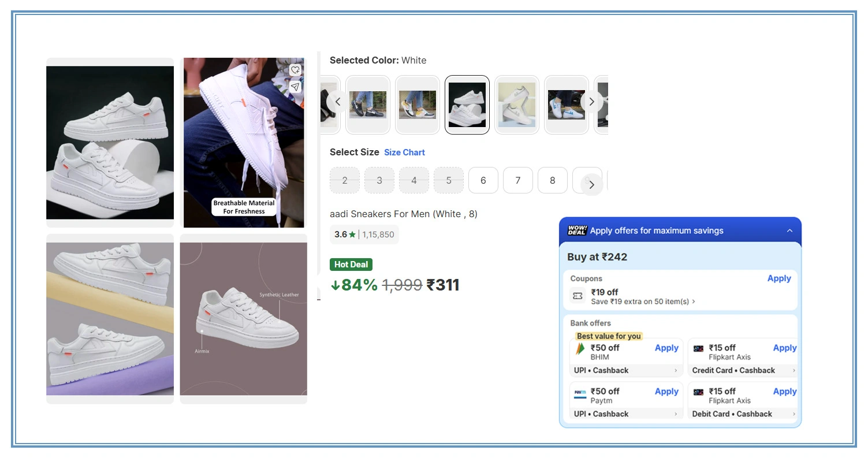Expand more size options with the arrow

click(590, 184)
